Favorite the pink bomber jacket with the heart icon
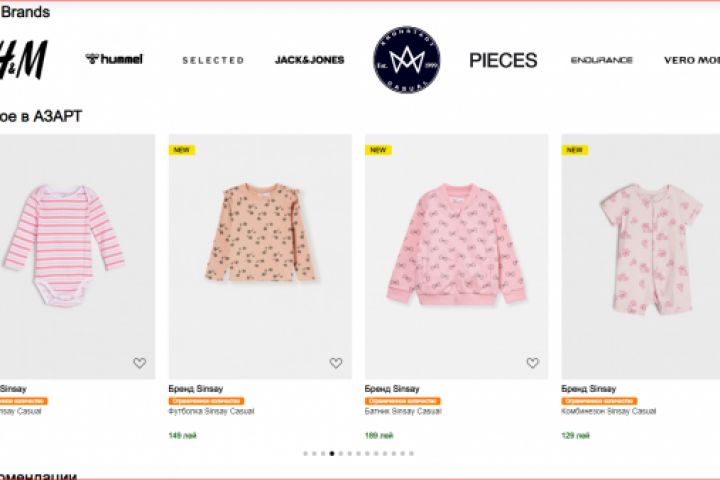Screen dimensions: 720x480 click(533, 363)
